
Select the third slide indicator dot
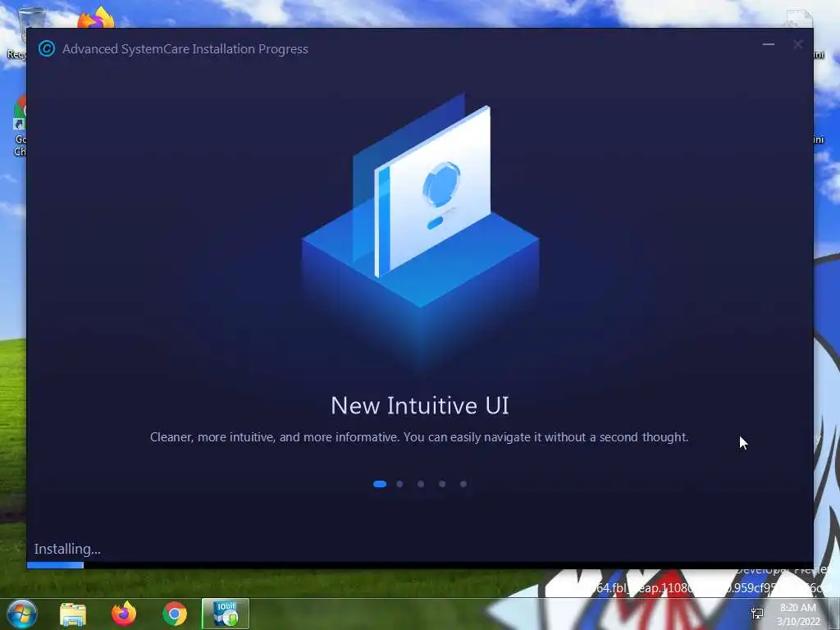point(421,484)
